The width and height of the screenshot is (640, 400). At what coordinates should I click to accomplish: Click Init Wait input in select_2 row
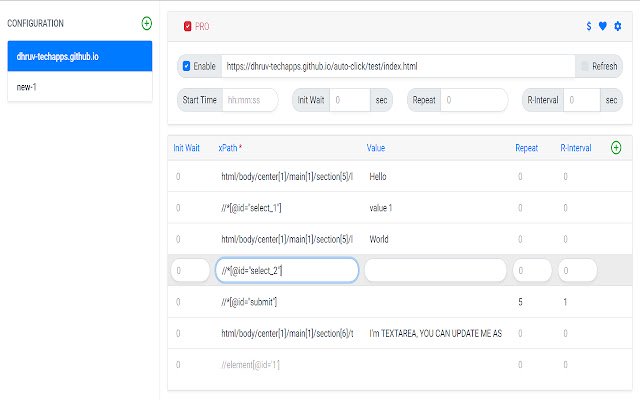click(x=190, y=270)
